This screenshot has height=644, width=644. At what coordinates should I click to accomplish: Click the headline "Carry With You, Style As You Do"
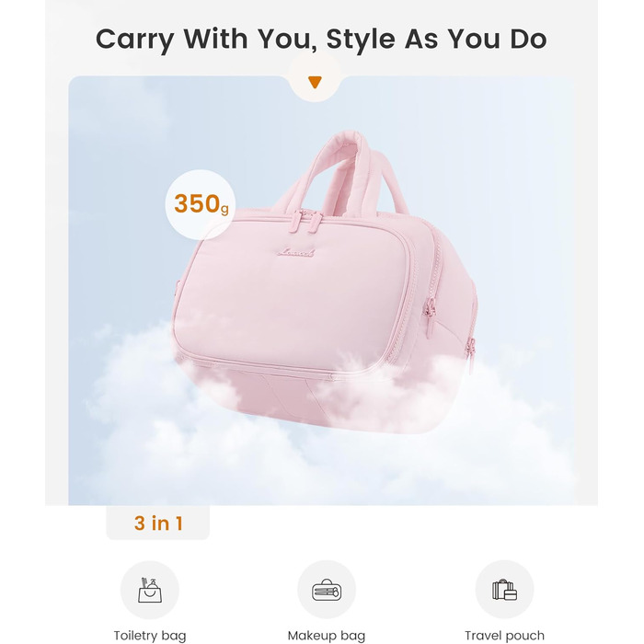coord(321,39)
